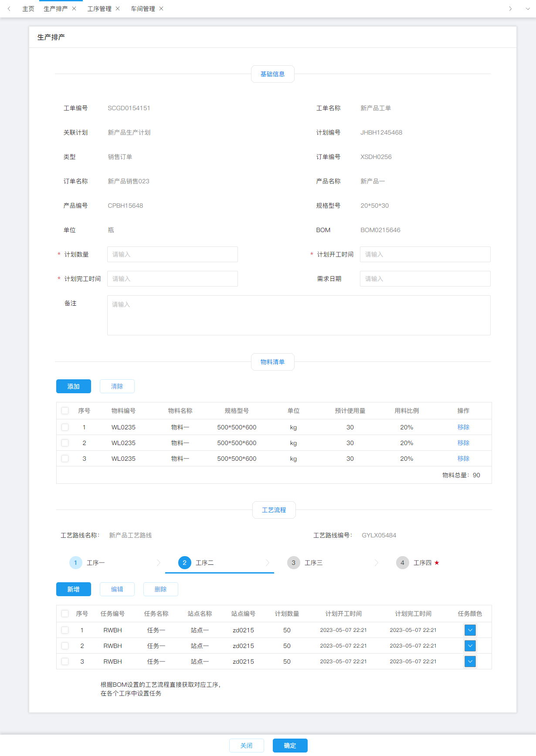Click the 添加 button in material list
This screenshot has height=756, width=536.
74,386
